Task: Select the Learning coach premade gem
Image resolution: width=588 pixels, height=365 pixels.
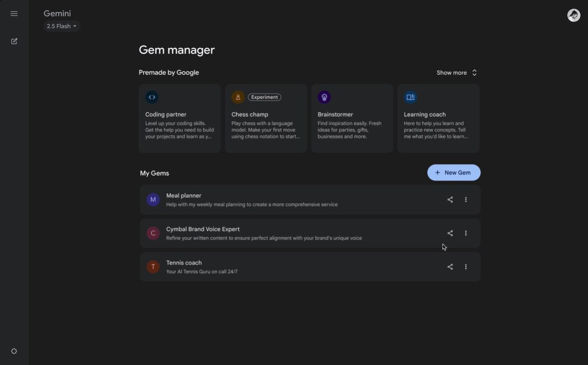Action: click(x=438, y=119)
